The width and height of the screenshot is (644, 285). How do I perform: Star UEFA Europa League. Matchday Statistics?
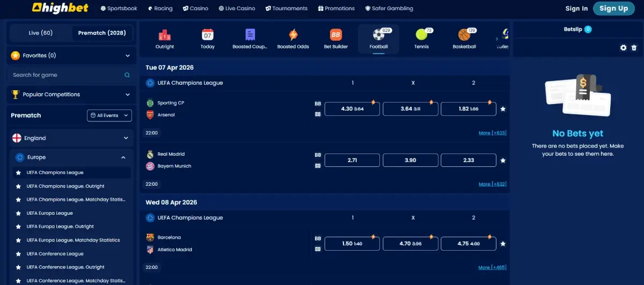point(19,240)
